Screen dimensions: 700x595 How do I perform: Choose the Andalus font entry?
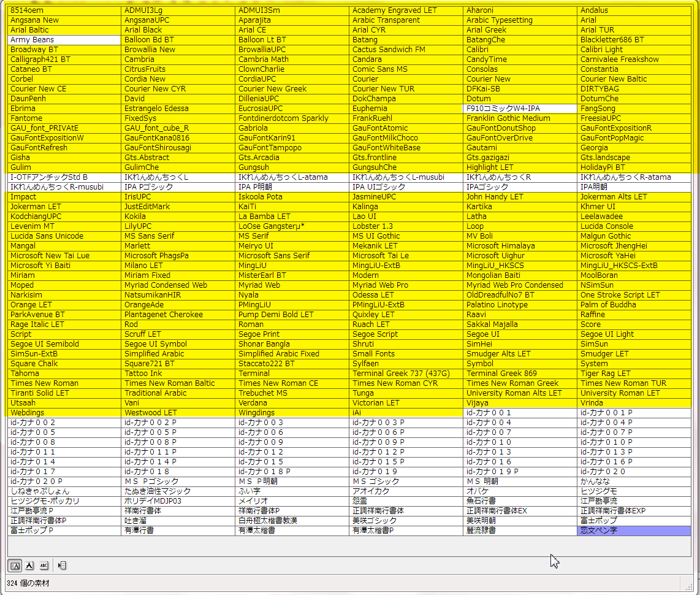(634, 10)
